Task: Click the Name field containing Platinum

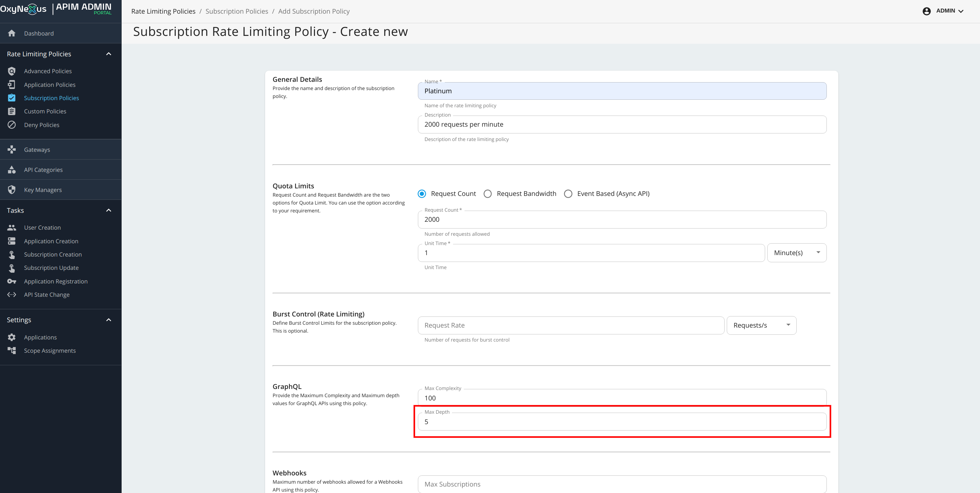Action: (x=622, y=91)
